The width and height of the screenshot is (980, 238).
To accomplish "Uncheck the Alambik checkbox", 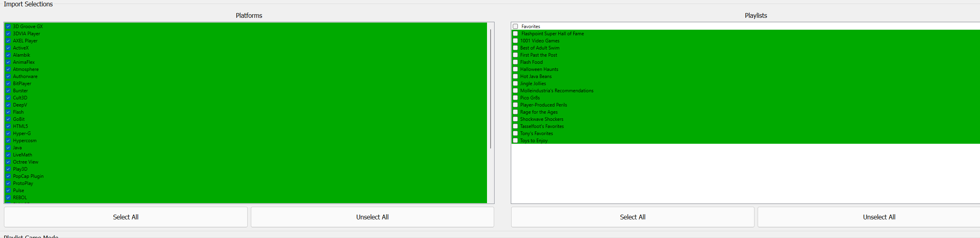I will point(8,55).
